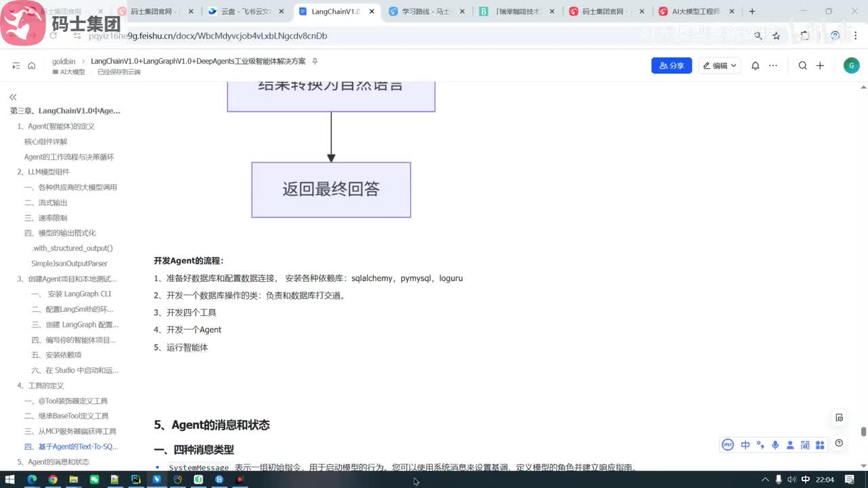Click heading 一、四种消息类型
This screenshot has width=868, height=488.
[194, 449]
